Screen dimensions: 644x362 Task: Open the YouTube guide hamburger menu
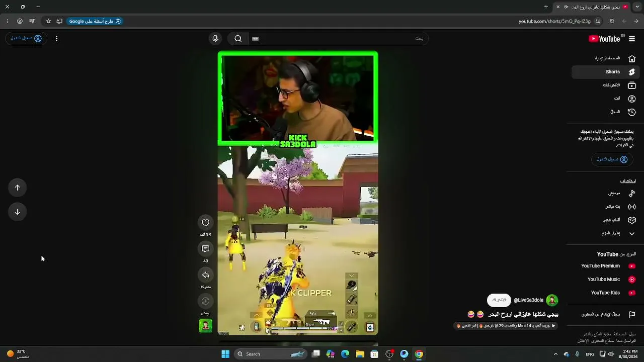click(632, 39)
